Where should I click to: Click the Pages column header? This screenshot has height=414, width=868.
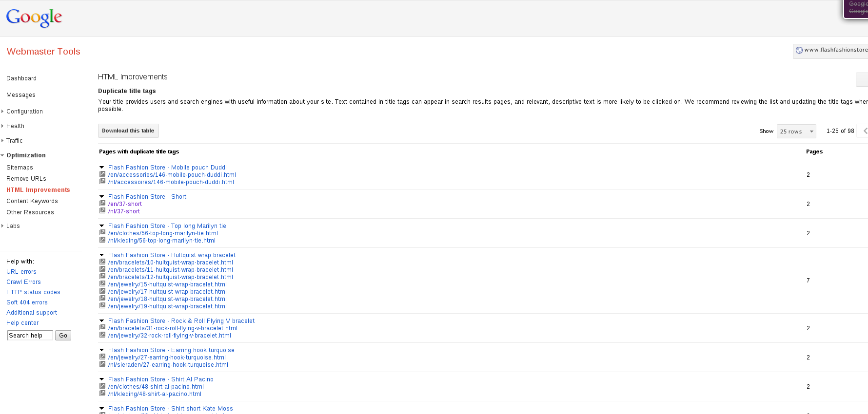[x=814, y=151]
